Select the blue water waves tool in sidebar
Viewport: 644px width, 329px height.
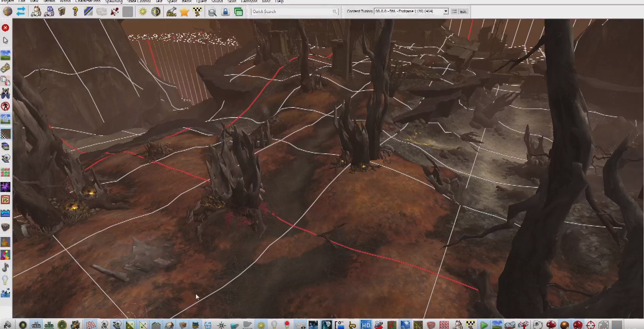coord(5,213)
